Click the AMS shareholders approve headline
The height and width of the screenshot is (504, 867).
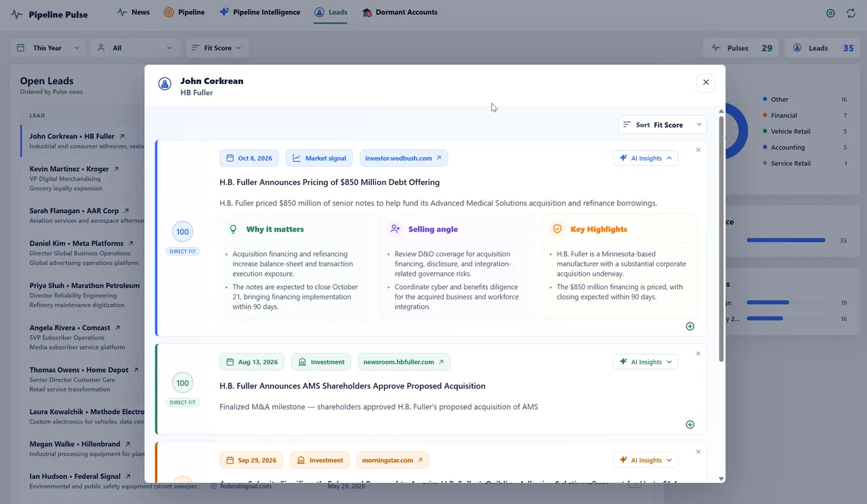point(352,386)
